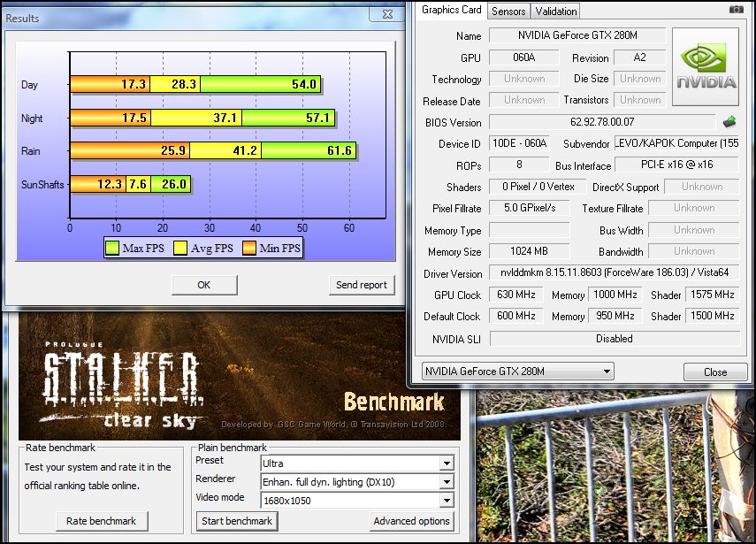Click the green BIOS save chip icon

(x=730, y=121)
